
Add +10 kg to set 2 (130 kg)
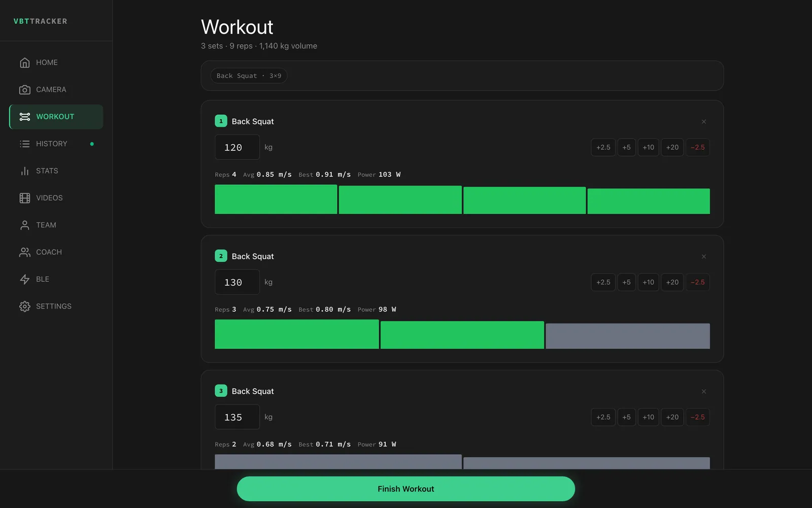tap(648, 282)
